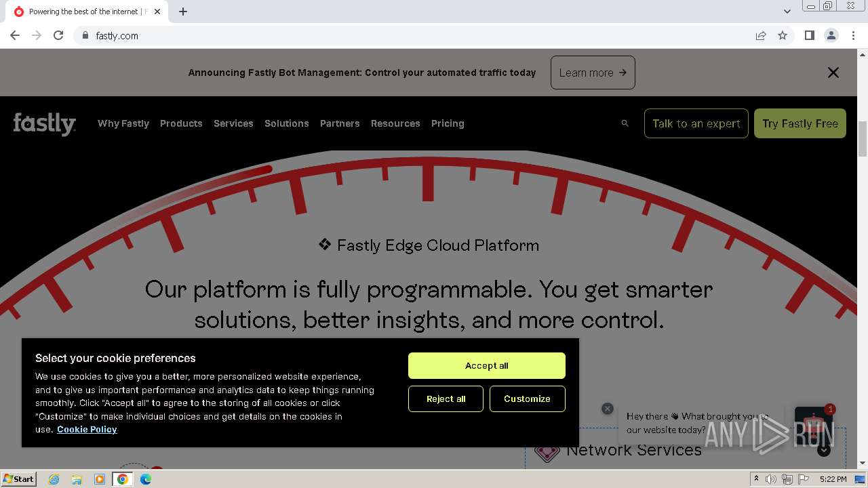Click Talk to an expert
868x488 pixels.
[x=696, y=123]
